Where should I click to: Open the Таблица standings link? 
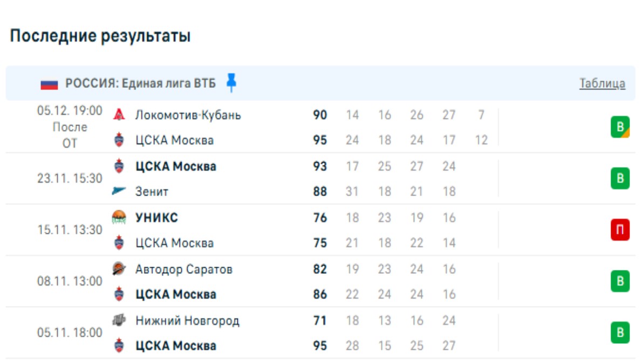click(602, 84)
